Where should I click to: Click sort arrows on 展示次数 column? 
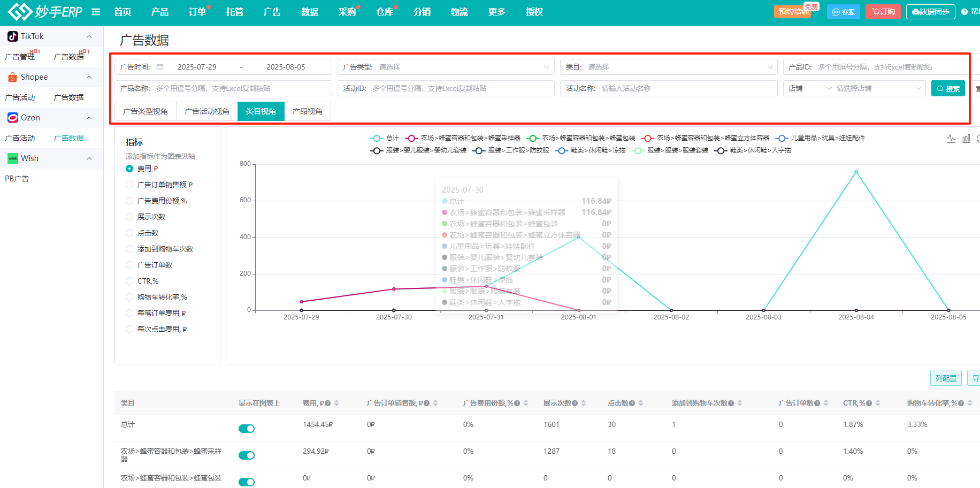[584, 403]
